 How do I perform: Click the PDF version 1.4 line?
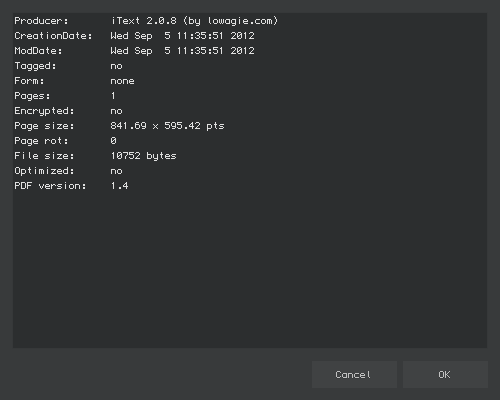pyautogui.click(x=71, y=186)
